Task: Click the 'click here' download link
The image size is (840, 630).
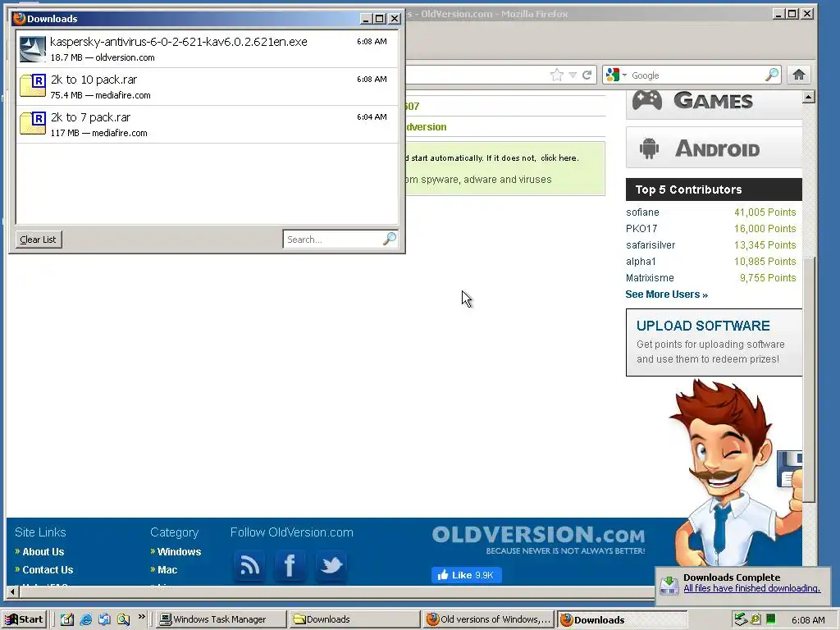Action: point(559,158)
